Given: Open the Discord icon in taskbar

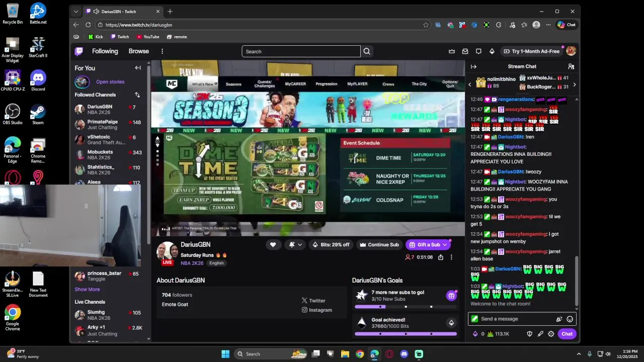Looking at the screenshot, I should [404, 354].
